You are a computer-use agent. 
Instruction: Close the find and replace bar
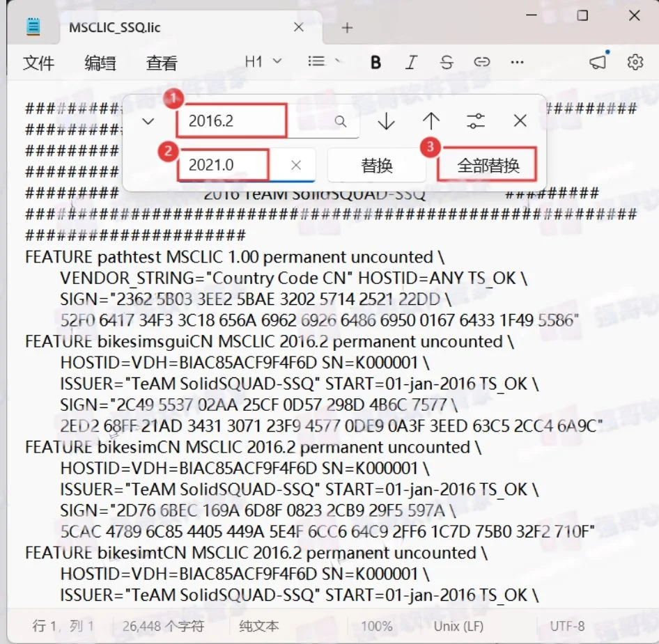click(x=520, y=121)
